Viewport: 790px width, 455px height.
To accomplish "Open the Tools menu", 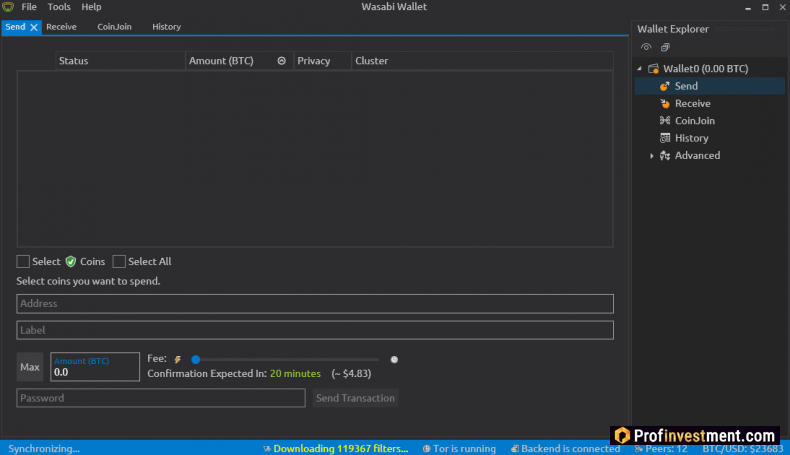I will [x=59, y=7].
